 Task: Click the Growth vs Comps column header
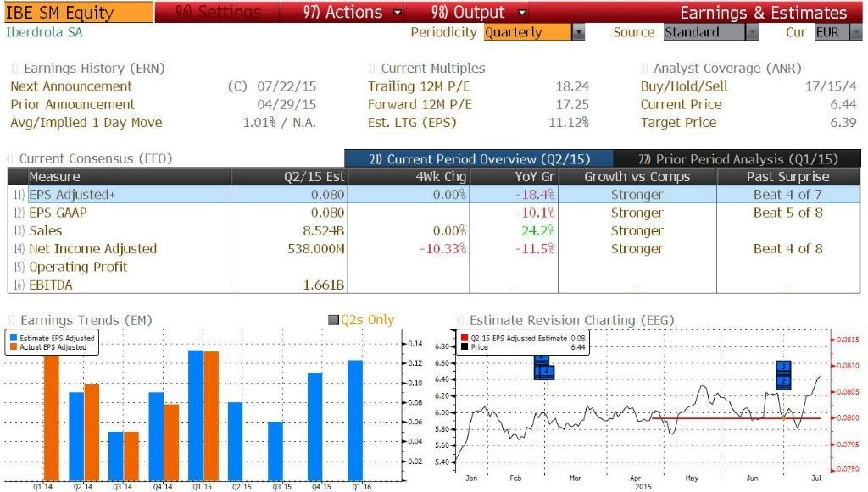click(637, 177)
